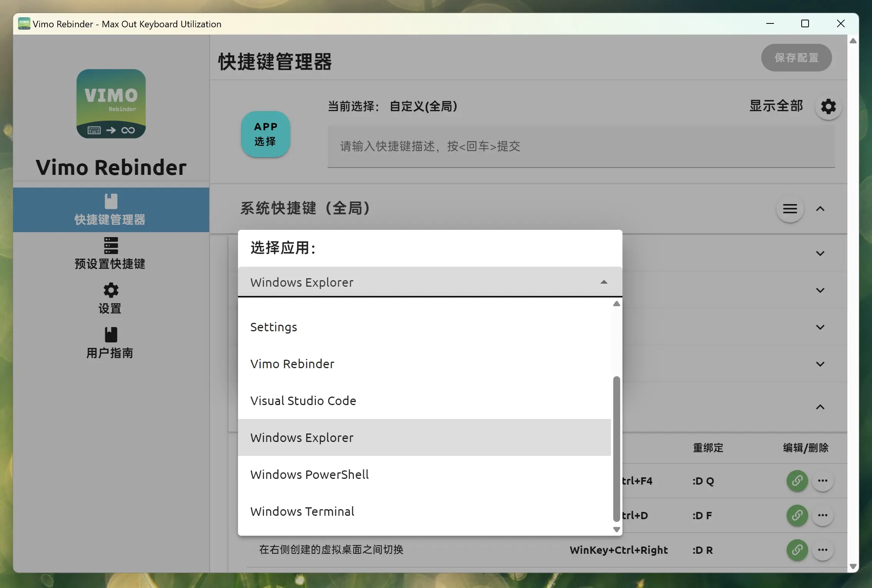The image size is (872, 588).
Task: Click the APP 选择 button
Action: (x=265, y=134)
